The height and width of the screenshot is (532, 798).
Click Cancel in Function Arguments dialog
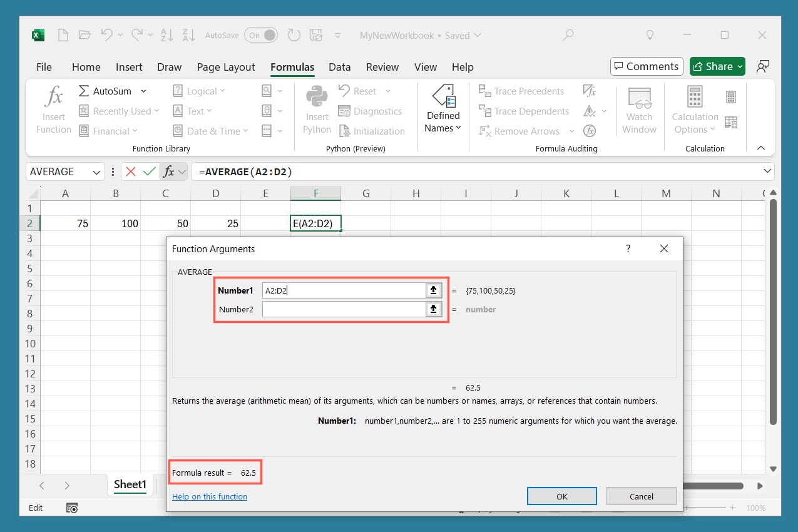click(x=642, y=496)
